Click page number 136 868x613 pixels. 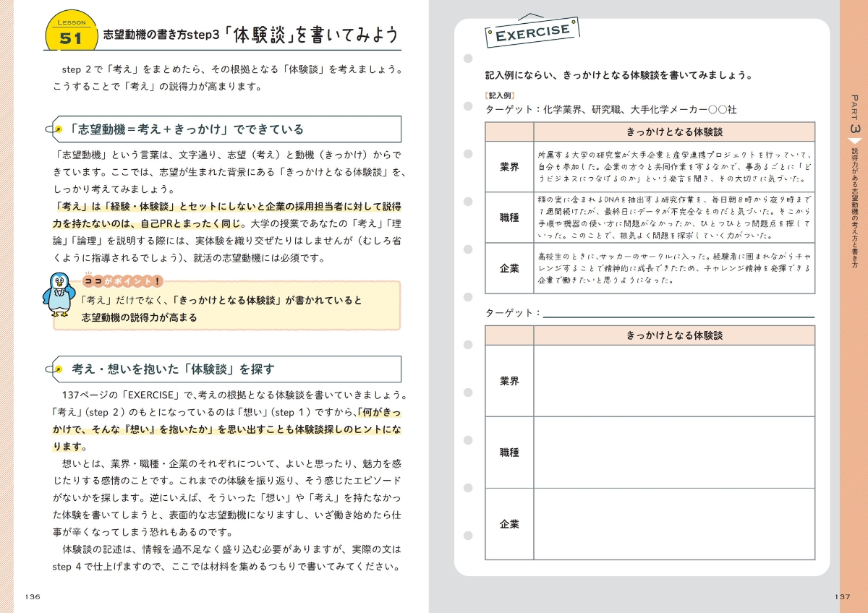(x=33, y=596)
